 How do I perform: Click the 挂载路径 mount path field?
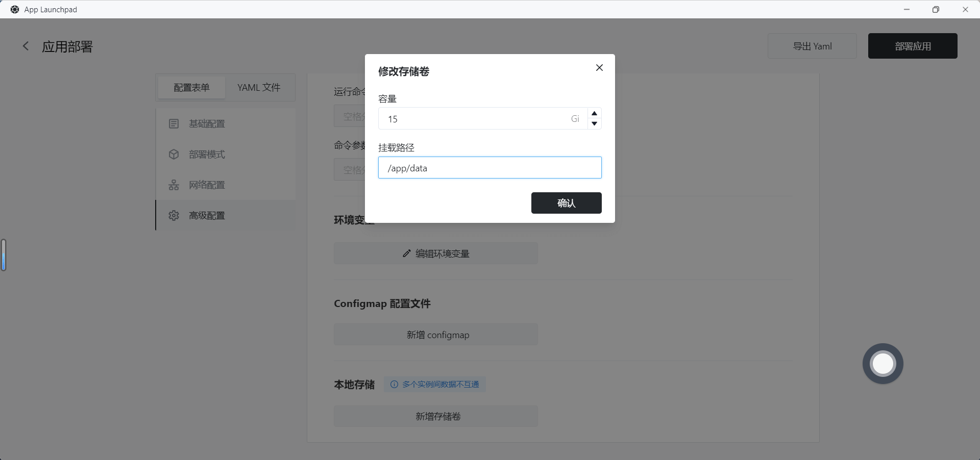click(x=489, y=168)
